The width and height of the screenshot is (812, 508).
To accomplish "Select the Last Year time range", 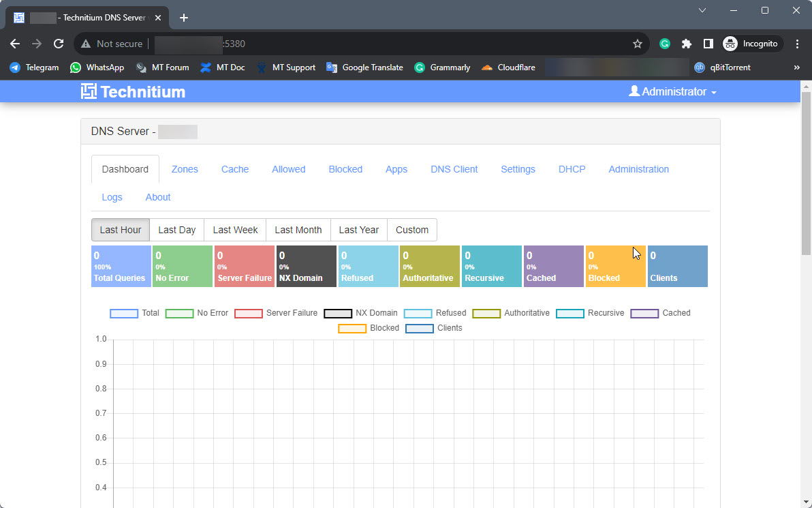I will pyautogui.click(x=359, y=230).
